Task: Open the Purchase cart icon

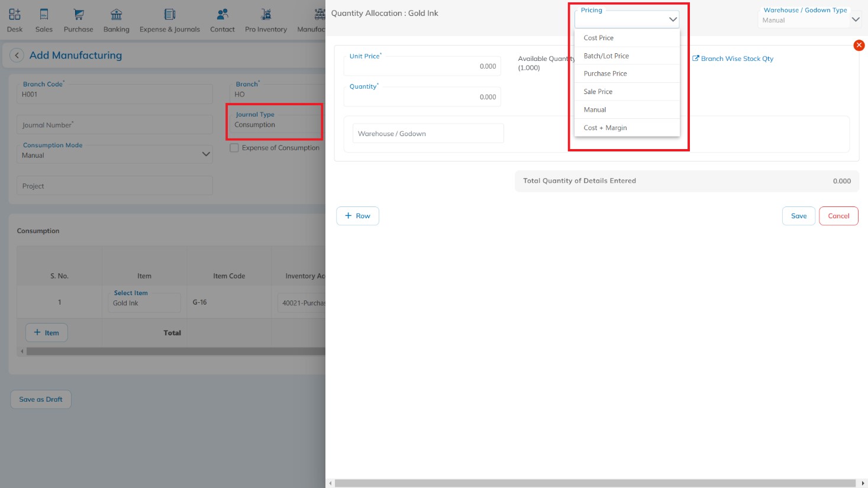Action: point(78,14)
